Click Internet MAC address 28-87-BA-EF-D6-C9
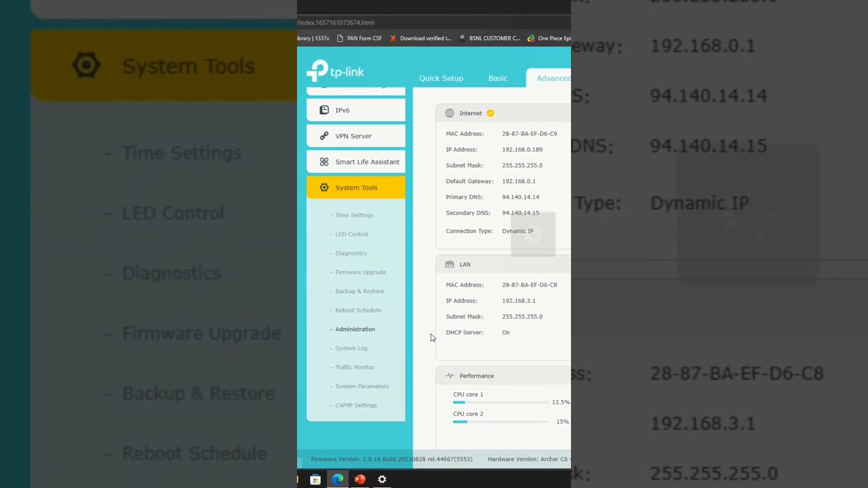 [x=530, y=134]
